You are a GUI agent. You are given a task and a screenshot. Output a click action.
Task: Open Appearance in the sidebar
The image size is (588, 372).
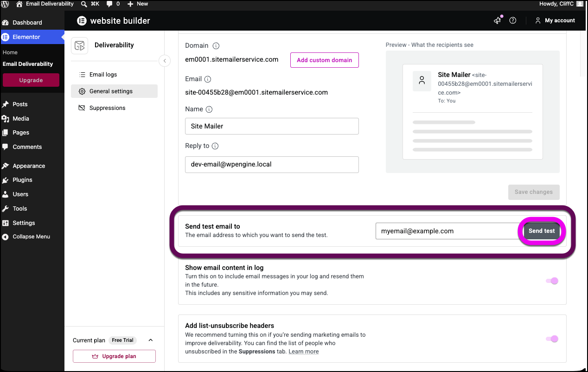(29, 166)
